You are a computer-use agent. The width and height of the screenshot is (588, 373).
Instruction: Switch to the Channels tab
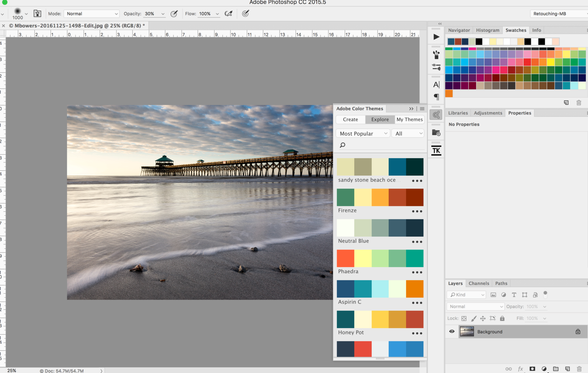point(479,283)
